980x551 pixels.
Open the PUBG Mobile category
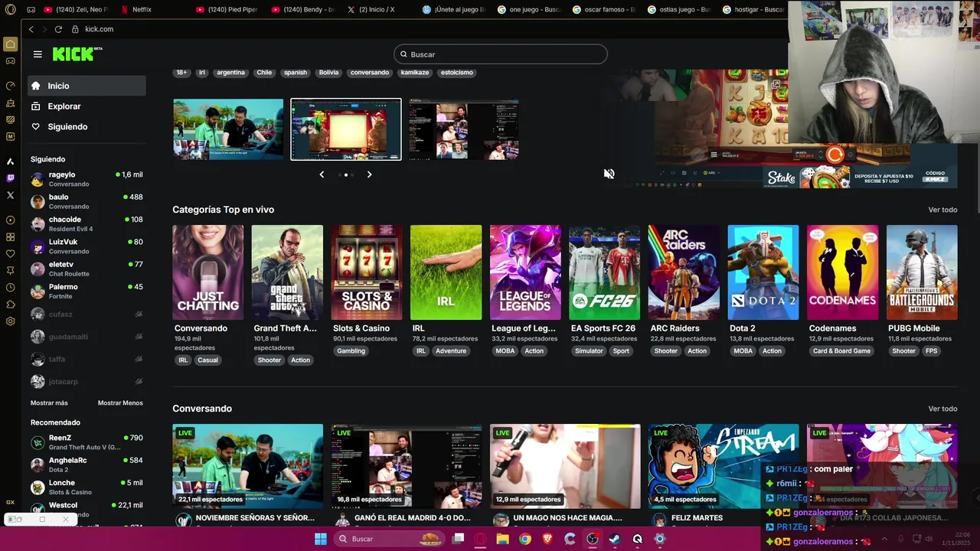click(x=922, y=272)
